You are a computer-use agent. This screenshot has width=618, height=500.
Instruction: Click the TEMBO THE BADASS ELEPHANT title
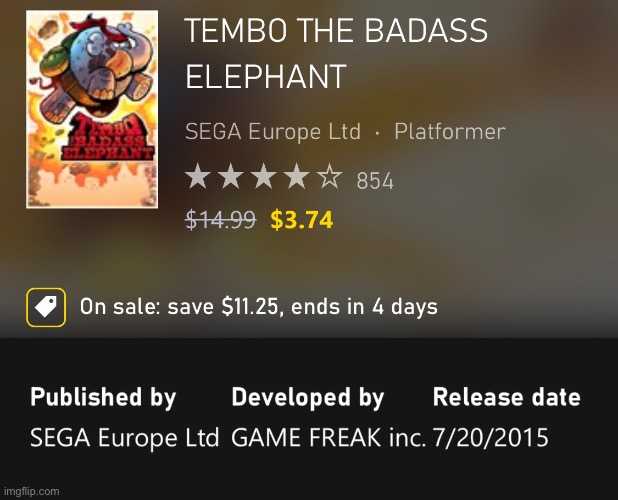click(x=336, y=53)
